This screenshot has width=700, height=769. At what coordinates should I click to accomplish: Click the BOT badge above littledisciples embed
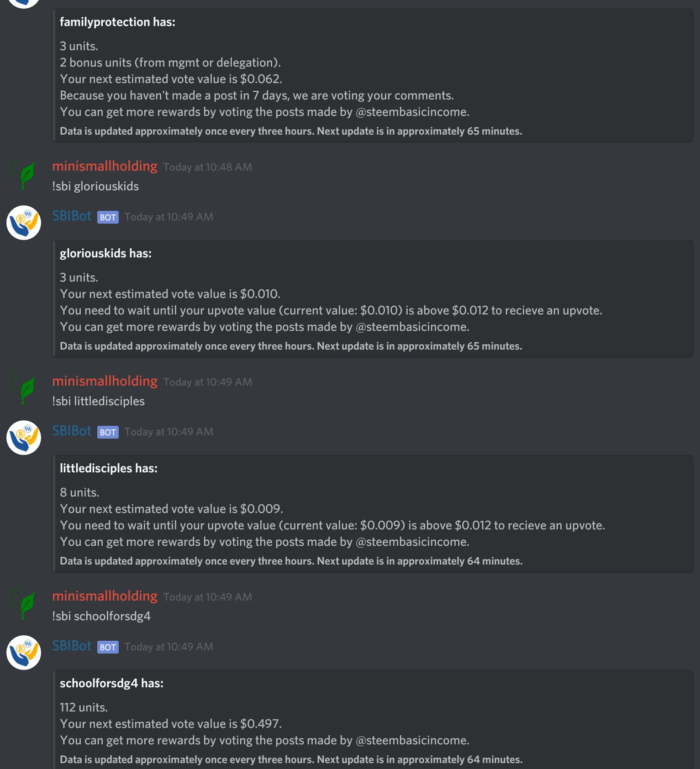pos(108,432)
